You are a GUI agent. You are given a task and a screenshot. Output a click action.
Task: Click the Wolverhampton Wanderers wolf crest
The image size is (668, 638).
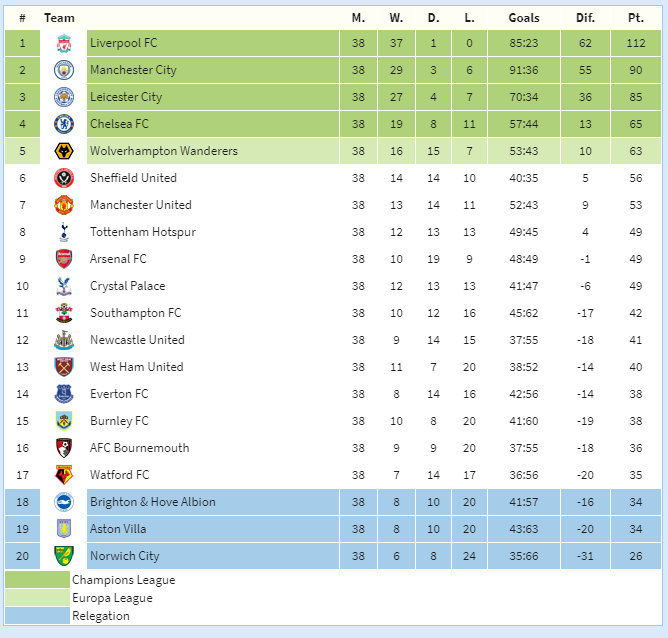(x=64, y=151)
